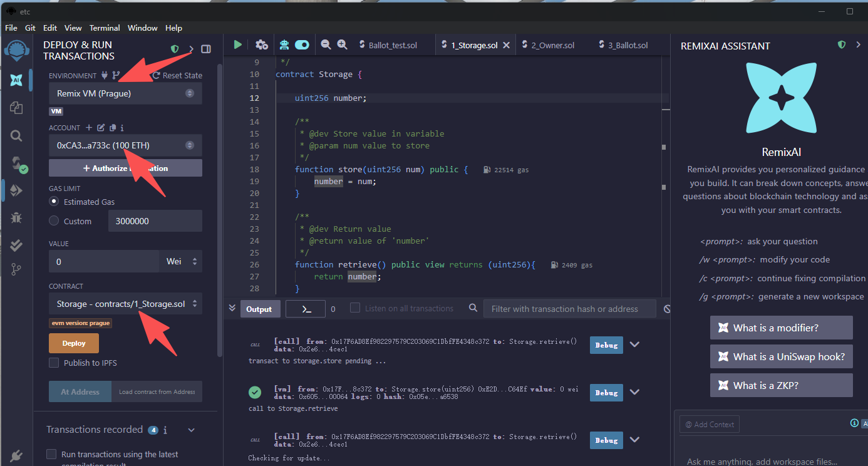The width and height of the screenshot is (868, 466).
Task: Open the Git source control sidebar icon
Action: pos(16,270)
